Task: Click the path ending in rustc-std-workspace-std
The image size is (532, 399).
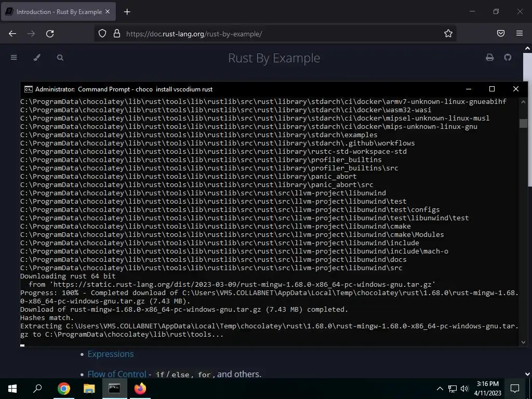Action: [x=214, y=151]
